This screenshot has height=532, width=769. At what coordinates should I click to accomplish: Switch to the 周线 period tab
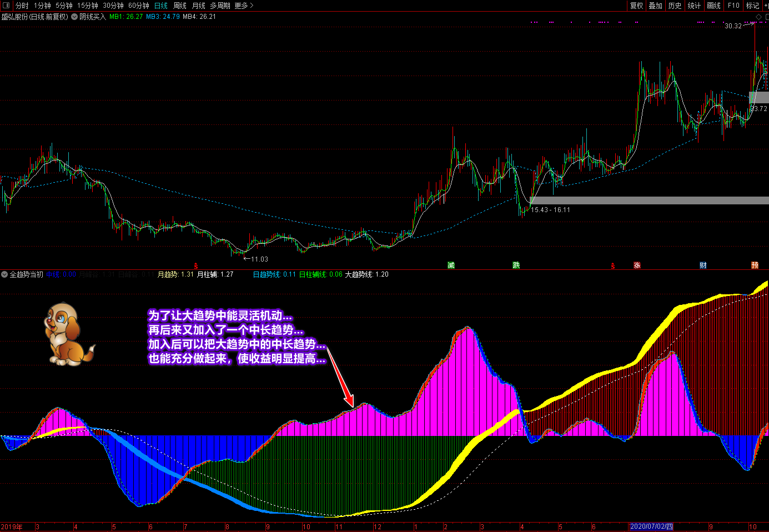coord(180,6)
